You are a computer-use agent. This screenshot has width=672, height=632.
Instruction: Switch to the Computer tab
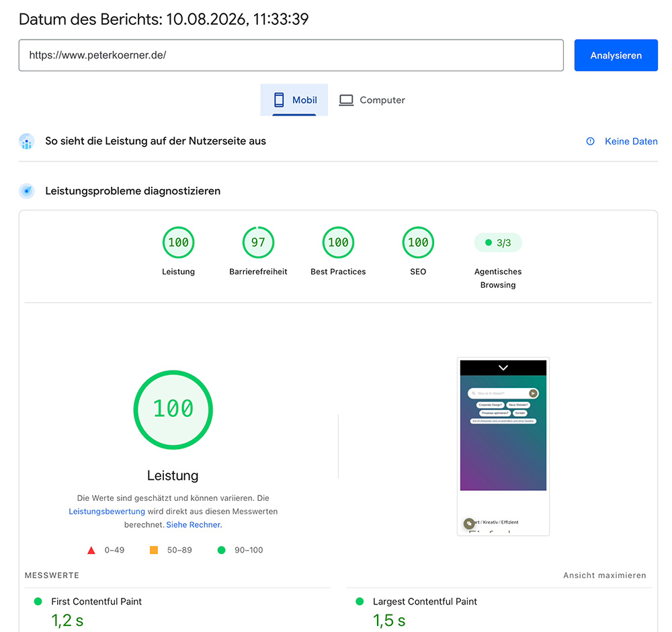372,100
